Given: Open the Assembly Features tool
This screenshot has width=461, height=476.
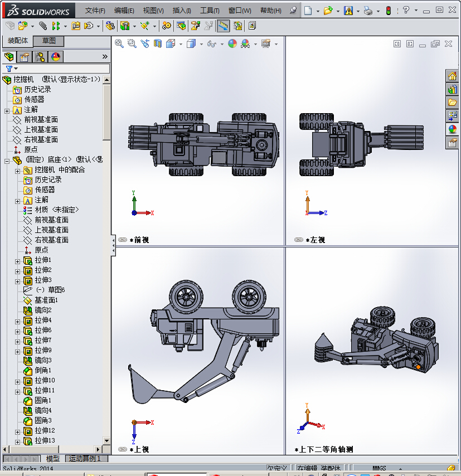Looking at the screenshot, I should pos(125,26).
